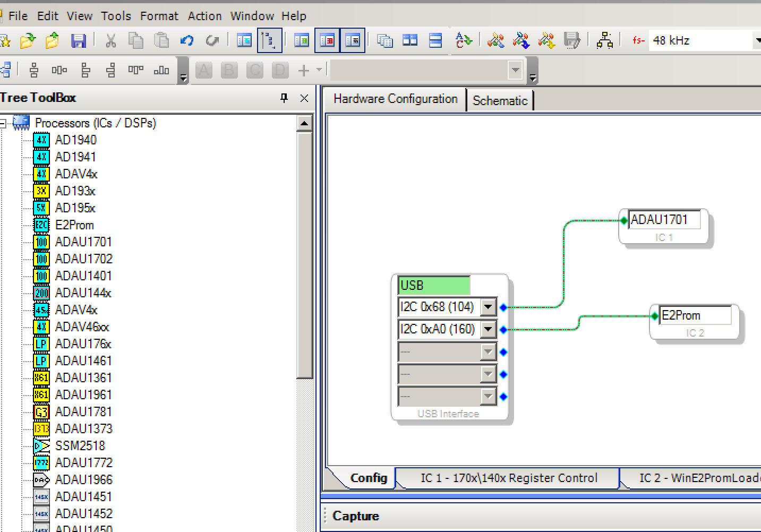Save project with the floppy disk icon
The width and height of the screenshot is (761, 532).
tap(78, 40)
